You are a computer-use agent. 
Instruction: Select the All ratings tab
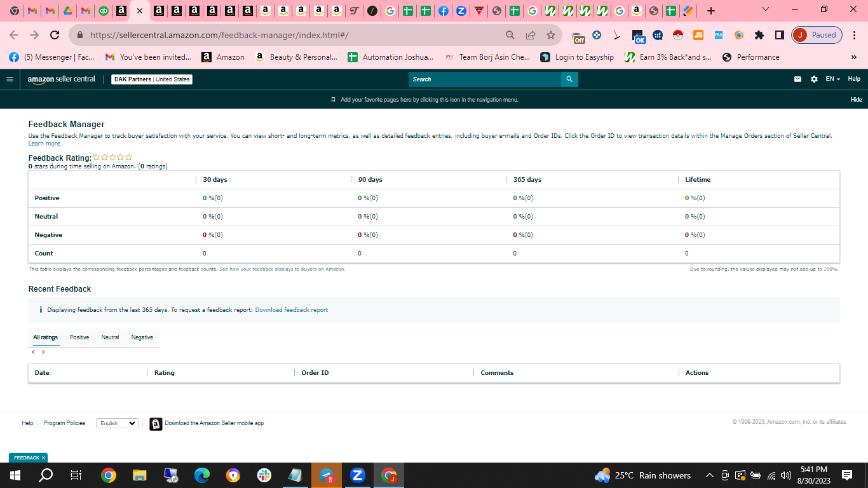coord(46,337)
